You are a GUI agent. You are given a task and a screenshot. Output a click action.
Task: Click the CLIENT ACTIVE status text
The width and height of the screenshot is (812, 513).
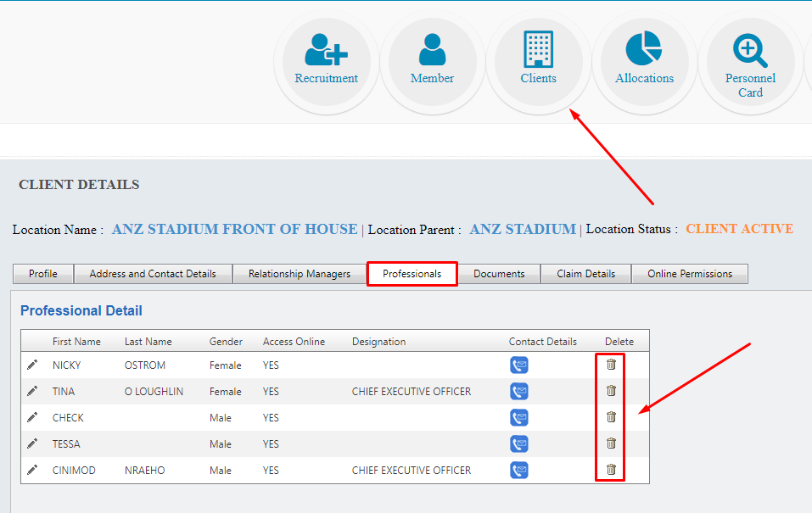tap(740, 229)
